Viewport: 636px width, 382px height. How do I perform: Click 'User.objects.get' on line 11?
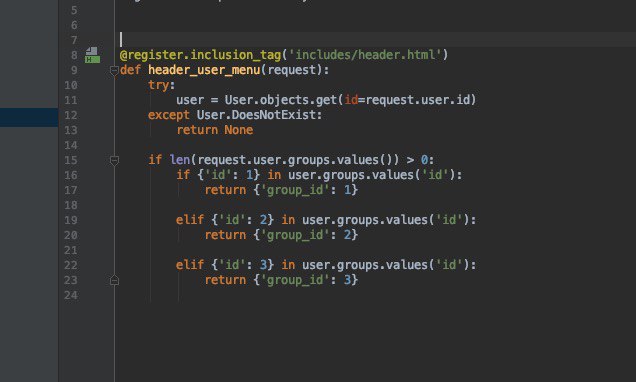(x=281, y=100)
